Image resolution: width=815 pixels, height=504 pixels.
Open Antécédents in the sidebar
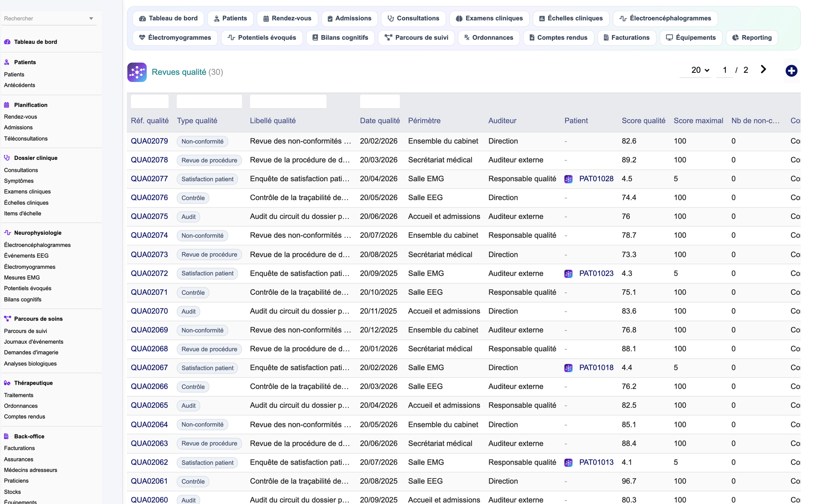point(20,85)
